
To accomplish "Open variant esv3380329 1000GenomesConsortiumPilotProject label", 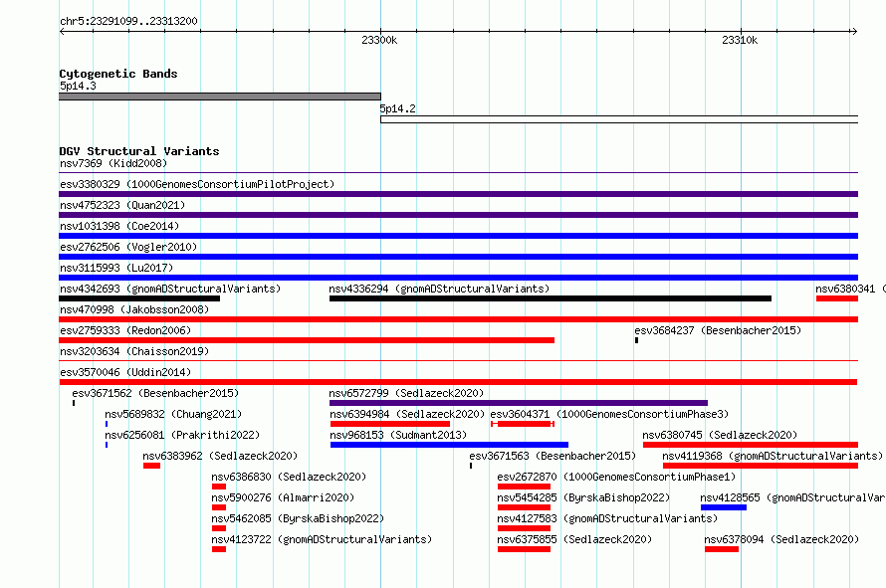I will (x=197, y=185).
